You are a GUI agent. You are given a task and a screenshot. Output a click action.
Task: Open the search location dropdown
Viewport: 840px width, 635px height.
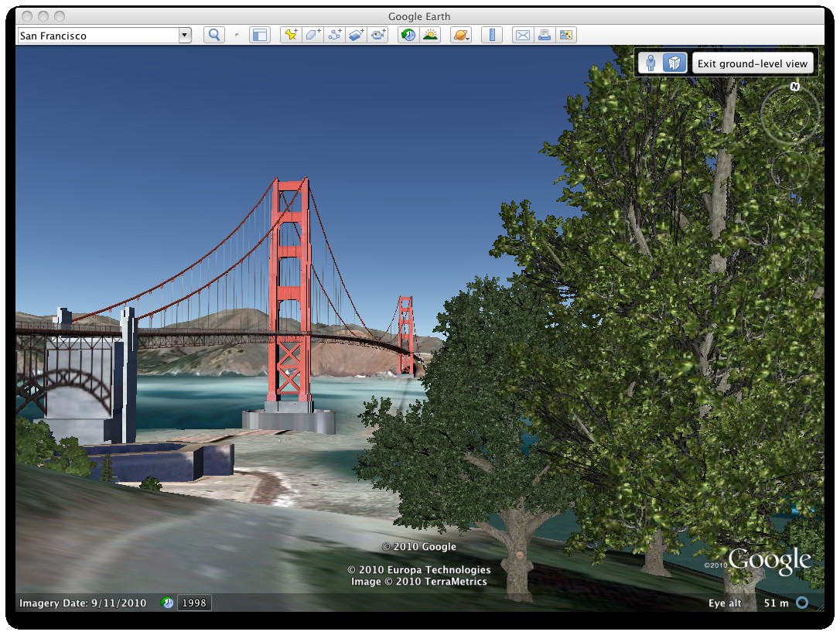click(x=184, y=35)
